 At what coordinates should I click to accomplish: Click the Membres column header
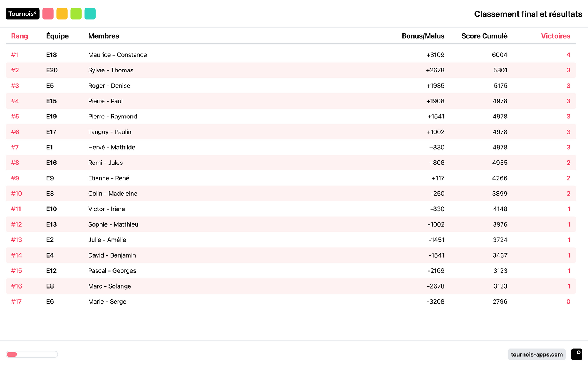tap(104, 36)
